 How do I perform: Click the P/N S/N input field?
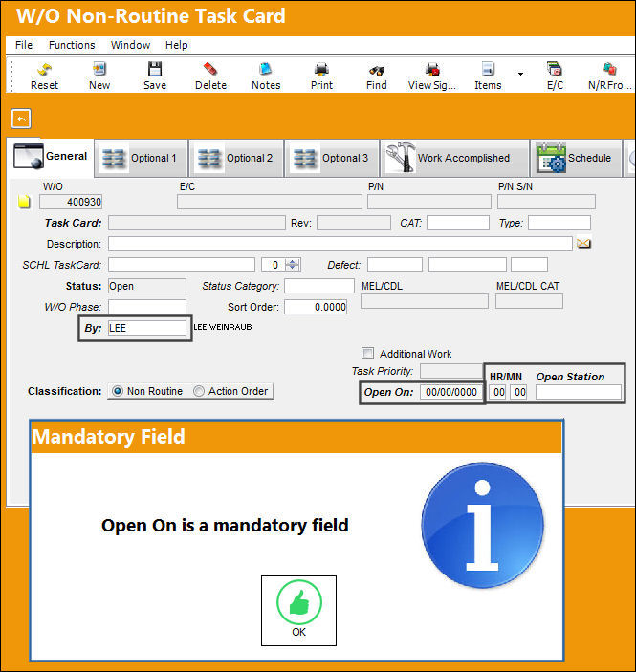546,202
